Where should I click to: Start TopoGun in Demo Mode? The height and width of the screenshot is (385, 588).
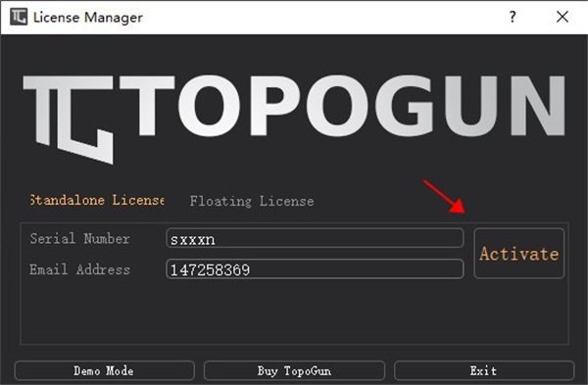104,370
